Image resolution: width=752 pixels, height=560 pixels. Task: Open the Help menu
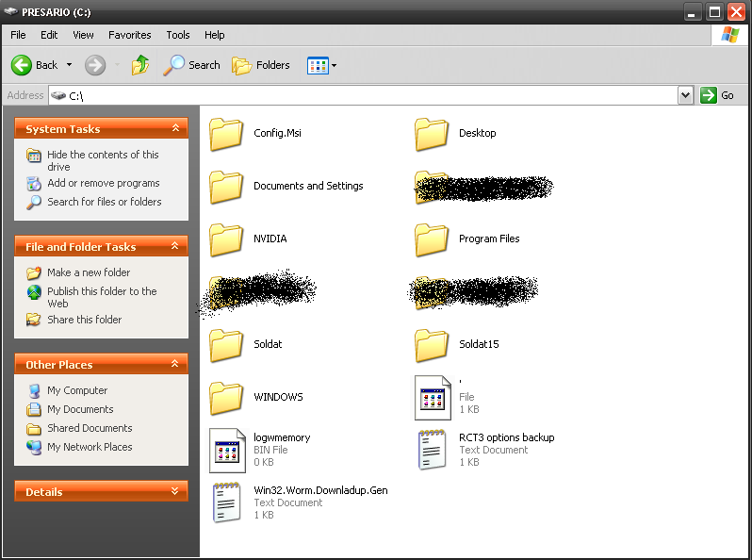click(x=214, y=35)
